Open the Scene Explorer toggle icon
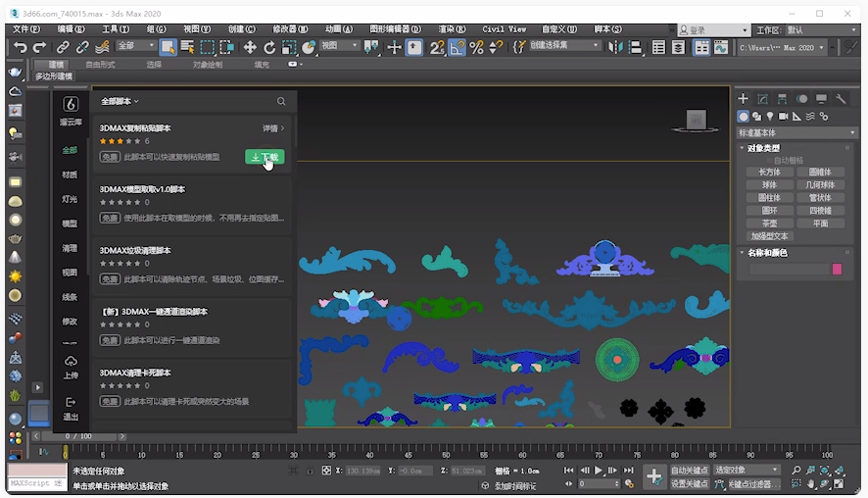Screen dimensions: 868x498 click(658, 48)
